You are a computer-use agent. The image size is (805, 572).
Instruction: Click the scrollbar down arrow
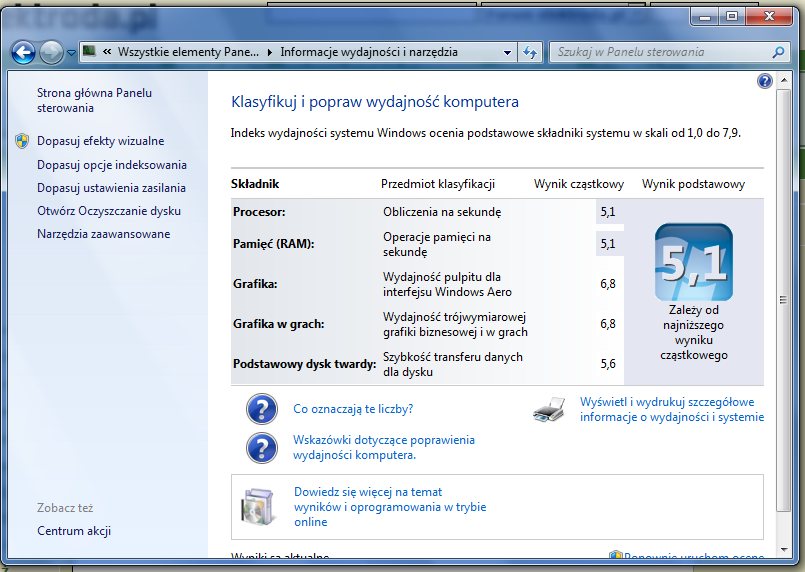(783, 550)
